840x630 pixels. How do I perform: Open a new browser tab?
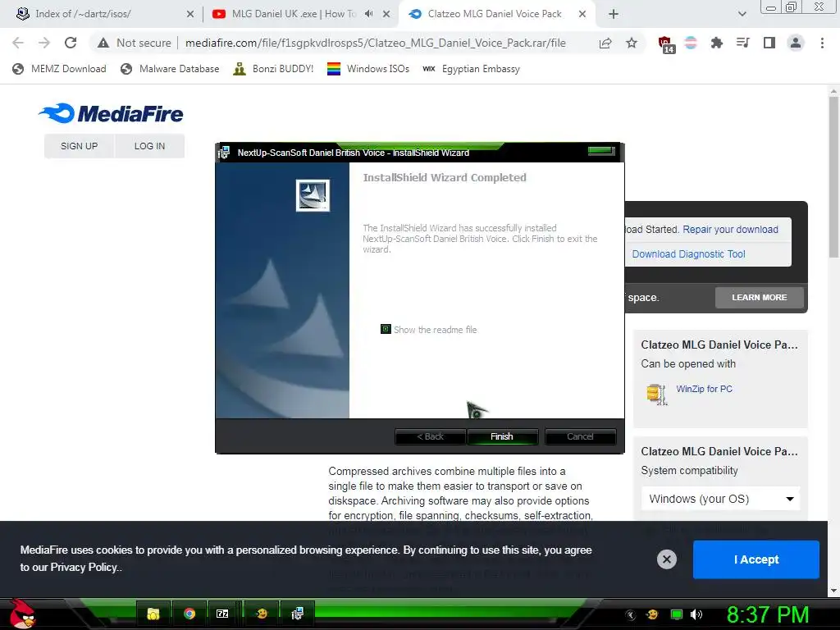pos(614,14)
